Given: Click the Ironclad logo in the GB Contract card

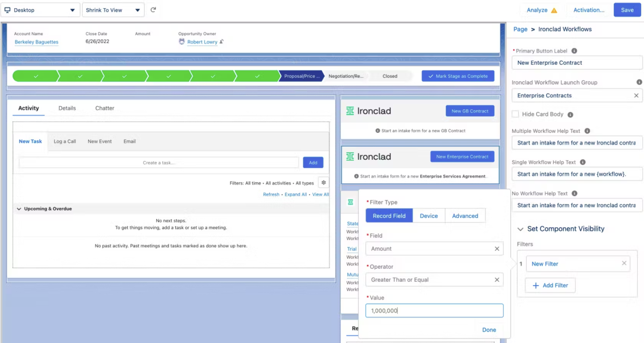Looking at the screenshot, I should click(x=368, y=111).
